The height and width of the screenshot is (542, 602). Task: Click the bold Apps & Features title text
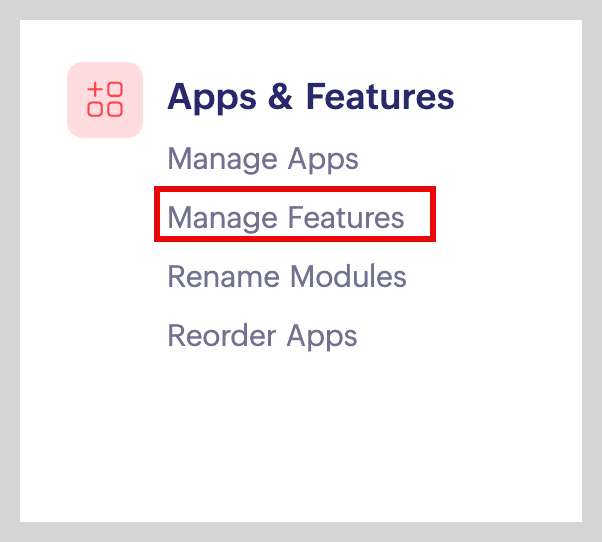(x=310, y=98)
